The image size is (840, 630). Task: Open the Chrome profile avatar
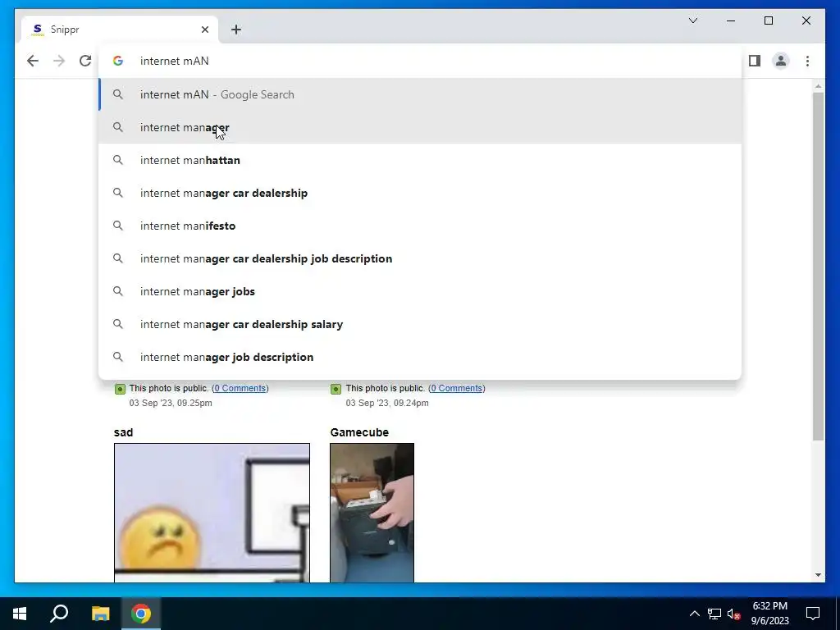(x=781, y=61)
